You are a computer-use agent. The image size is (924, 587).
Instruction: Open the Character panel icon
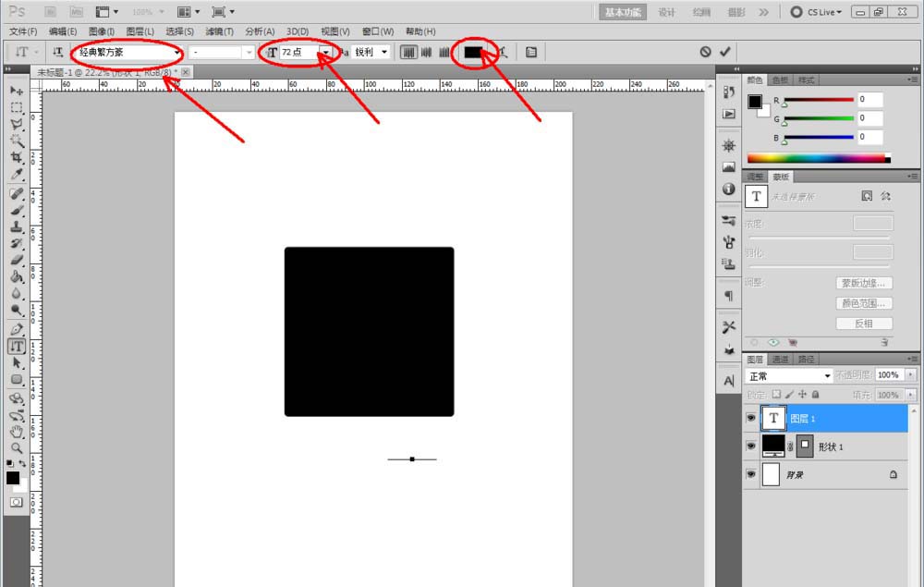[x=729, y=381]
